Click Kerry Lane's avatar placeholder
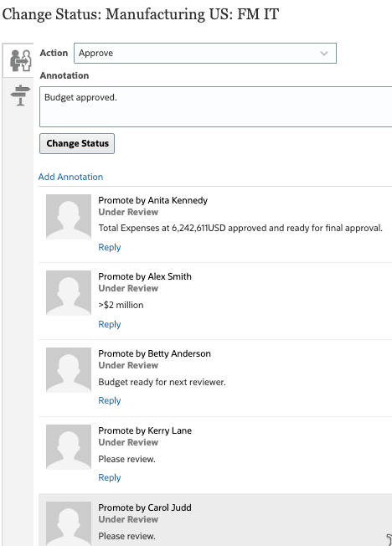The width and height of the screenshot is (392, 546). [x=69, y=446]
